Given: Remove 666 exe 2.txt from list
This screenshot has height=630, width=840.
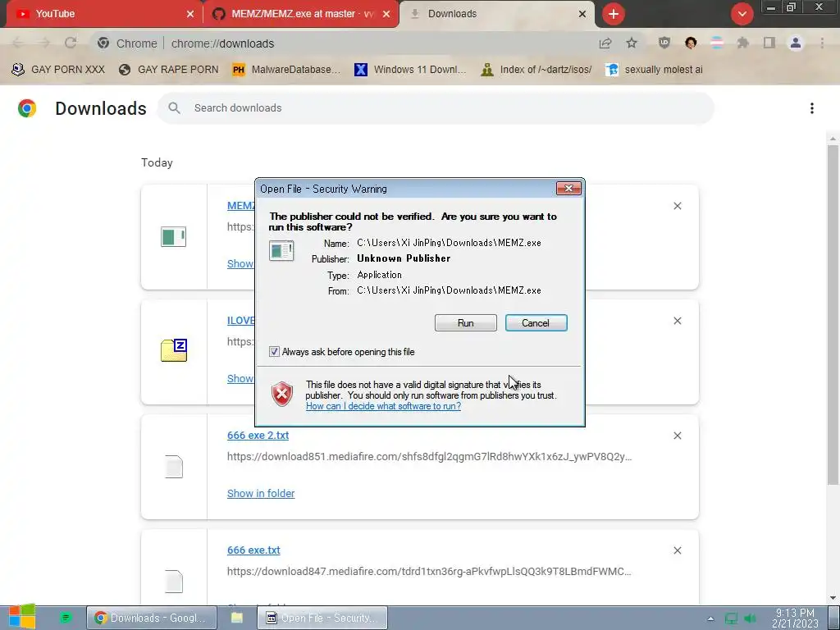Looking at the screenshot, I should pyautogui.click(x=677, y=436).
